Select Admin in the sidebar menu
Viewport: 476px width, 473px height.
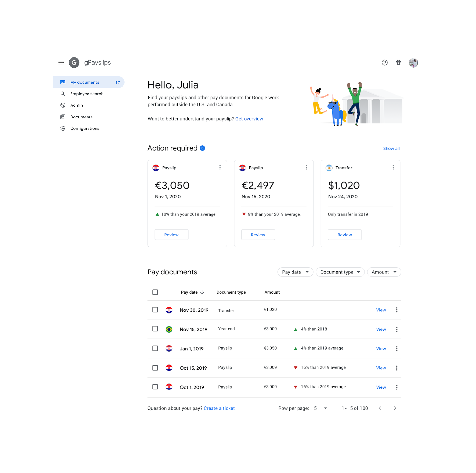[76, 105]
